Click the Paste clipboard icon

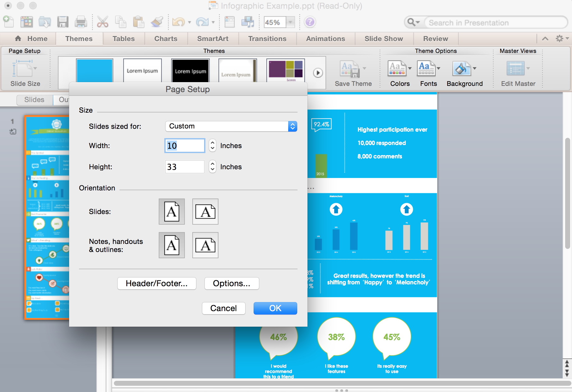pos(138,22)
